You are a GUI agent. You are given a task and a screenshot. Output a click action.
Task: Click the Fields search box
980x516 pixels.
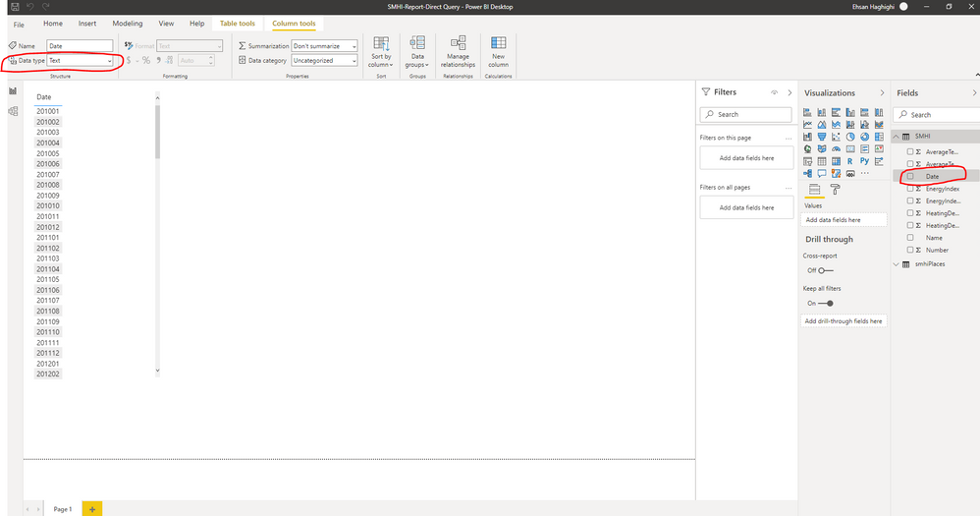pyautogui.click(x=936, y=114)
